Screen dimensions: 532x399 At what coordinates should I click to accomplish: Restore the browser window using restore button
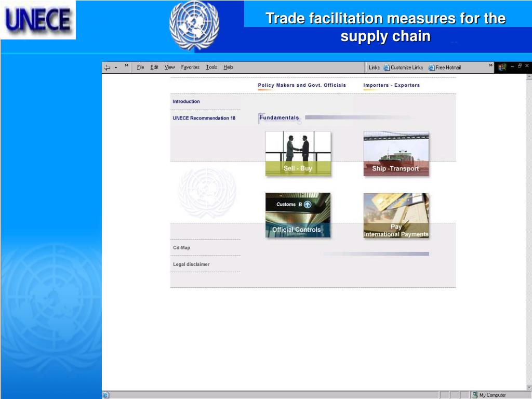tap(520, 66)
